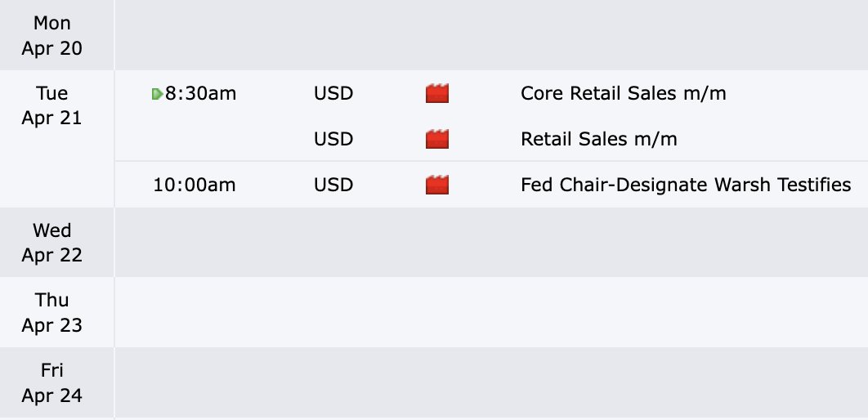Click the empty Wednesday Apr 22 events row
The width and height of the screenshot is (868, 420).
(491, 243)
